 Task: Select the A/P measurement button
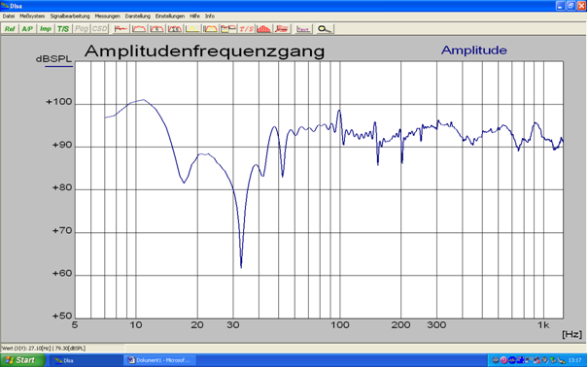[27, 29]
